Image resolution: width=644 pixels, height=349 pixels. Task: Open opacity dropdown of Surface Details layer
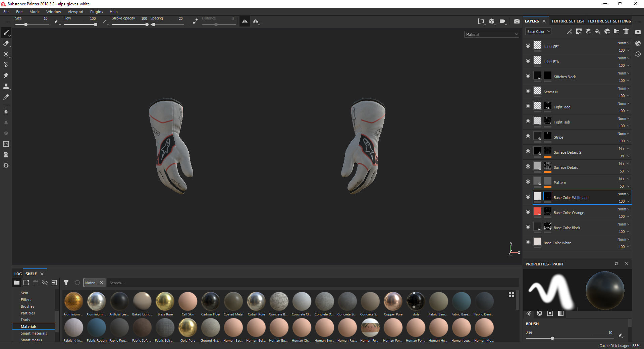624,171
